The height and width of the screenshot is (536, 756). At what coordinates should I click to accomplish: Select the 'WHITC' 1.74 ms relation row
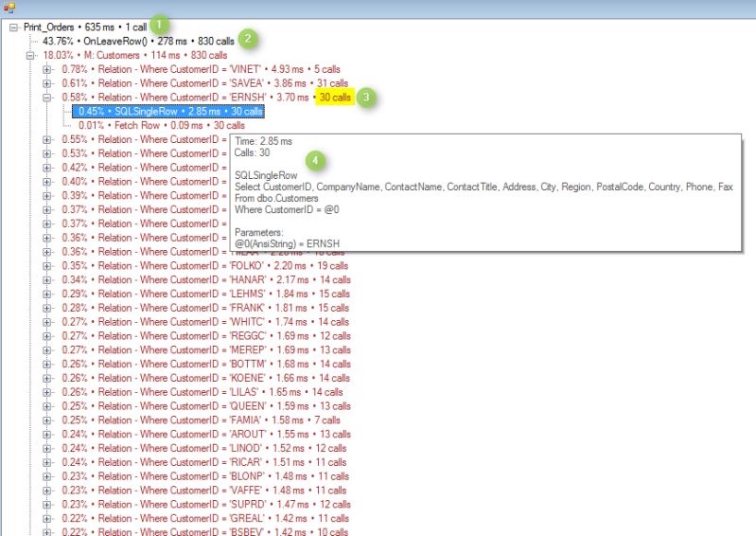(205, 322)
